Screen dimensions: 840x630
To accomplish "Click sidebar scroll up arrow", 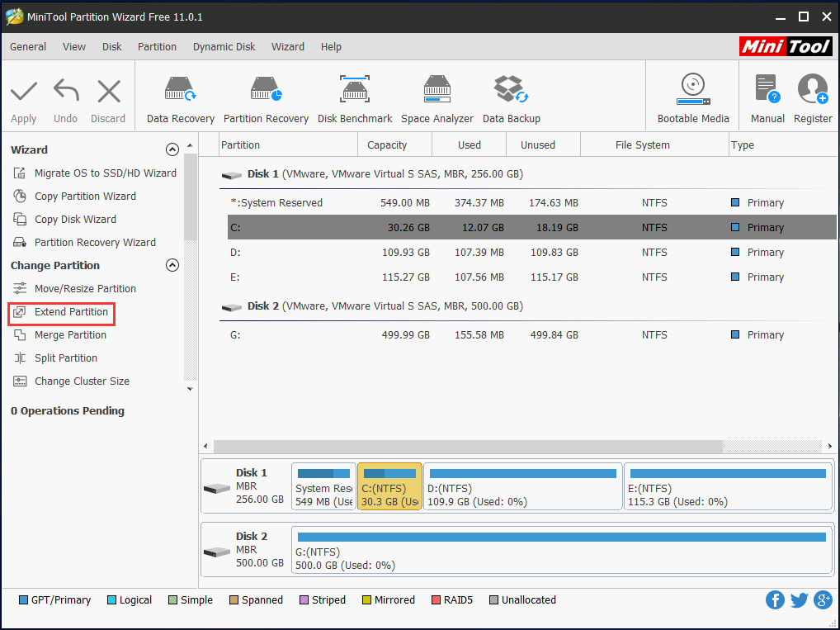I will coord(190,146).
